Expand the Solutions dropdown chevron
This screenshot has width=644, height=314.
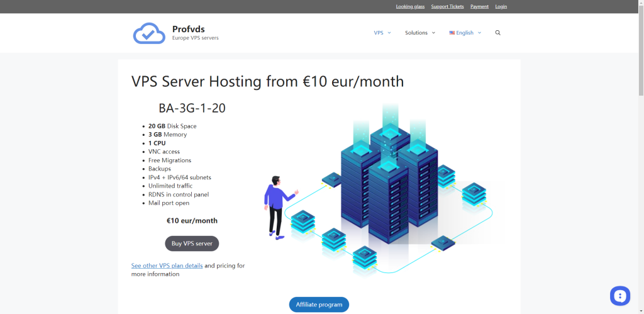pyautogui.click(x=433, y=33)
